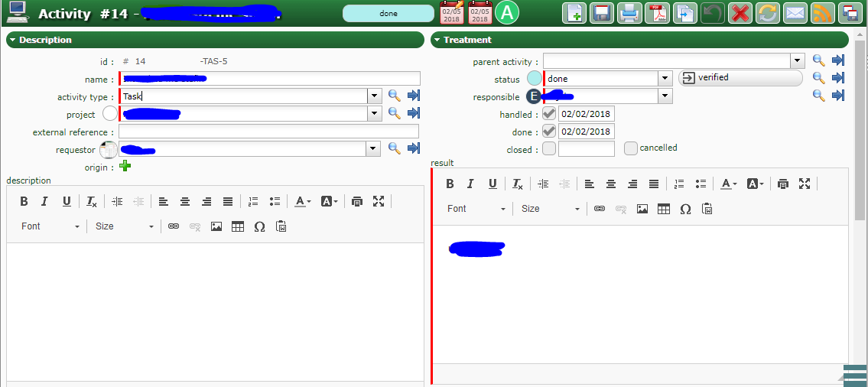Delete the activity with the red X icon
868x387 pixels.
click(x=740, y=13)
